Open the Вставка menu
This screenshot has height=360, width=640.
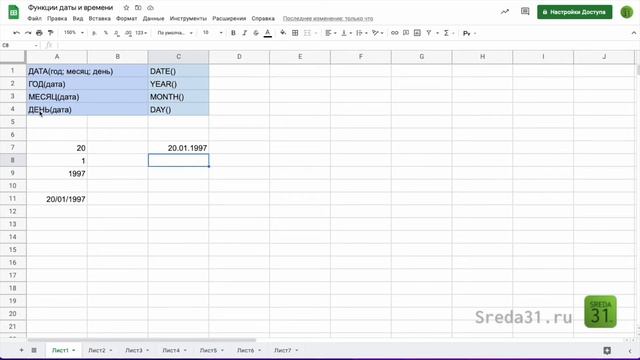(x=99, y=18)
